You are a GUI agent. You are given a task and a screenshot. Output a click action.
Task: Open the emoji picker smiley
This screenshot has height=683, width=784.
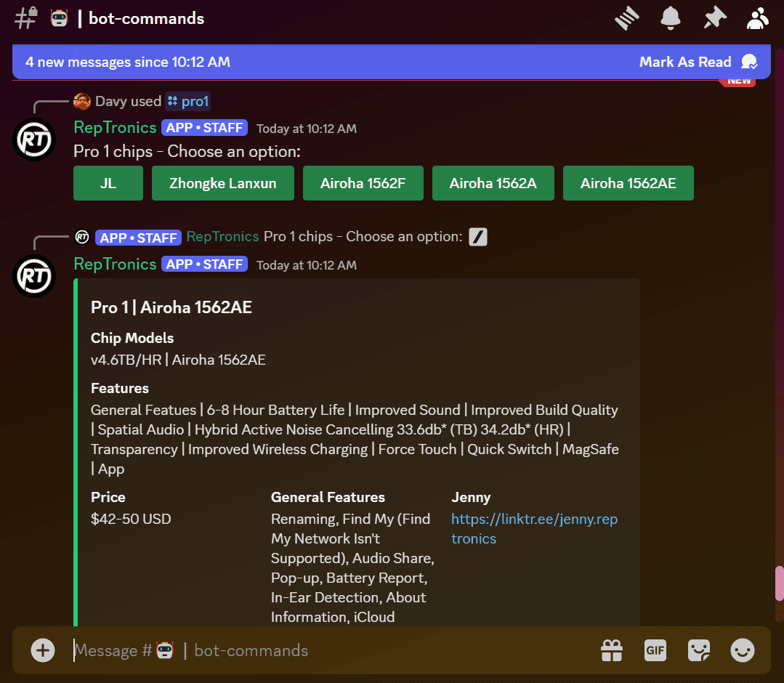click(742, 650)
